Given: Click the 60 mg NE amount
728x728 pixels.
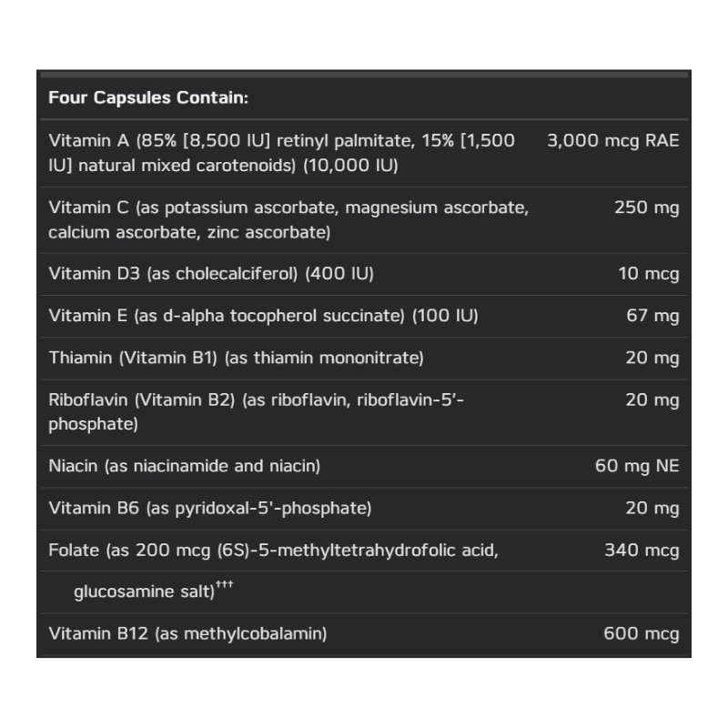Looking at the screenshot, I should tap(637, 466).
